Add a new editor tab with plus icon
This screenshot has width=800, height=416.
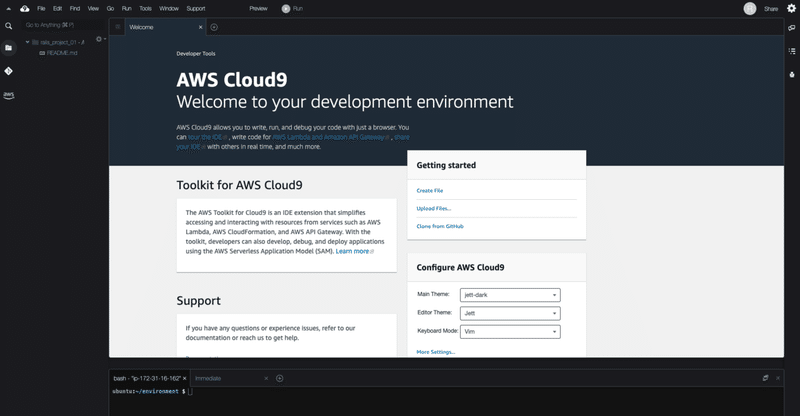pos(214,27)
